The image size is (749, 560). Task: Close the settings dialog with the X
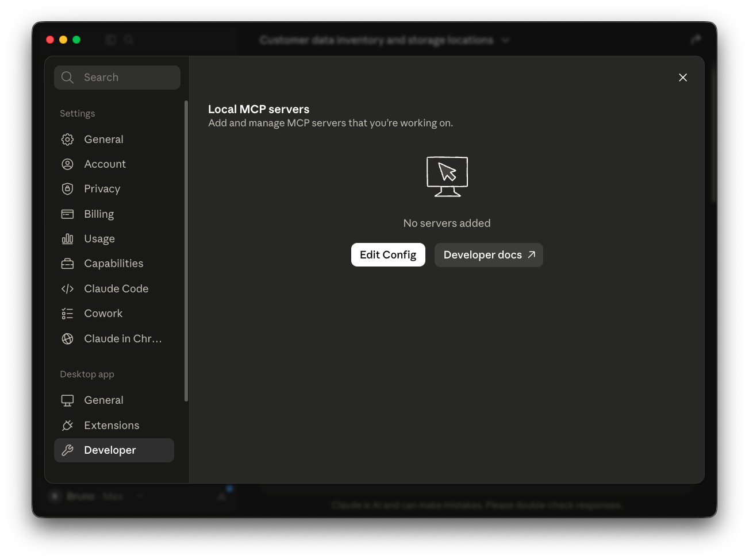coord(683,78)
